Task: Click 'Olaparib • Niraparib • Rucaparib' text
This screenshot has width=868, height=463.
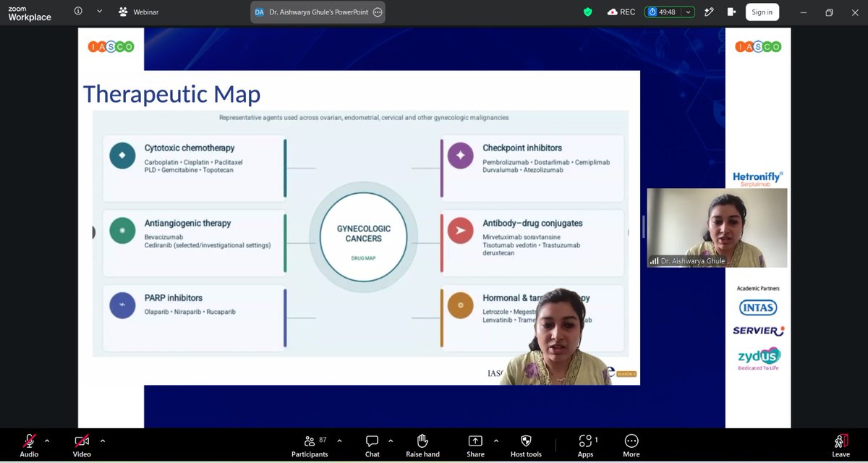Action: 190,312
